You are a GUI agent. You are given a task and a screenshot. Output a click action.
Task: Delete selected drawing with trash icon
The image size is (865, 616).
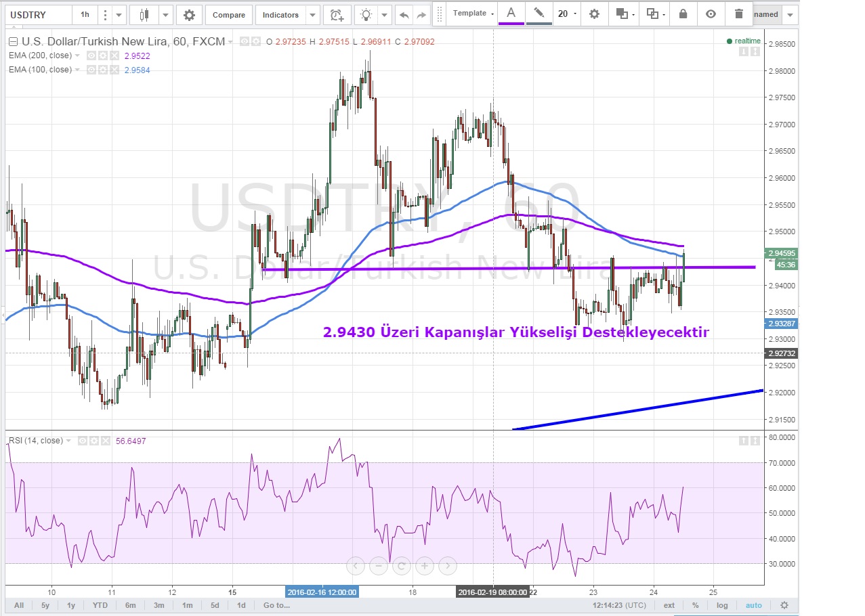click(x=738, y=14)
